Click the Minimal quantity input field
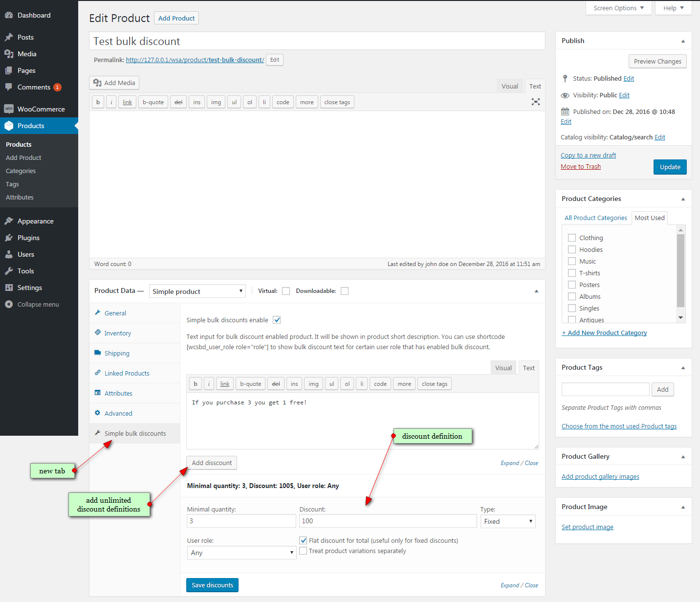Screen dimensions: 700x602 coord(241,521)
